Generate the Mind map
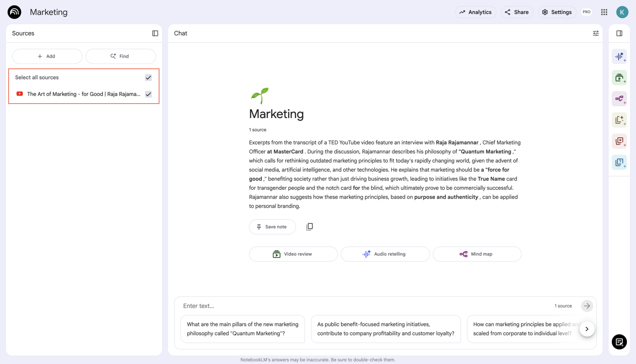636x364 pixels. coord(477,254)
